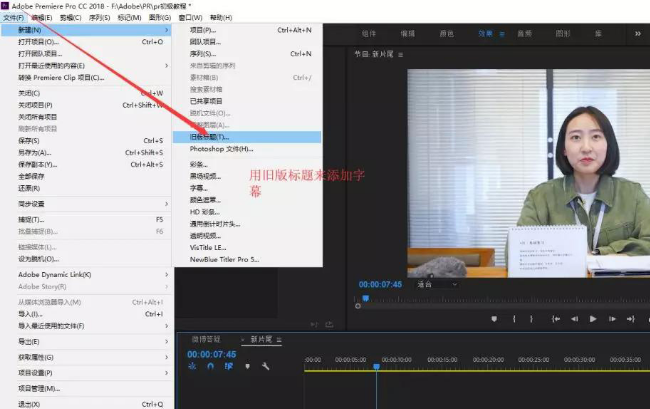This screenshot has height=409, width=650.
Task: Click the Mark In bracket icon
Action: click(x=514, y=319)
